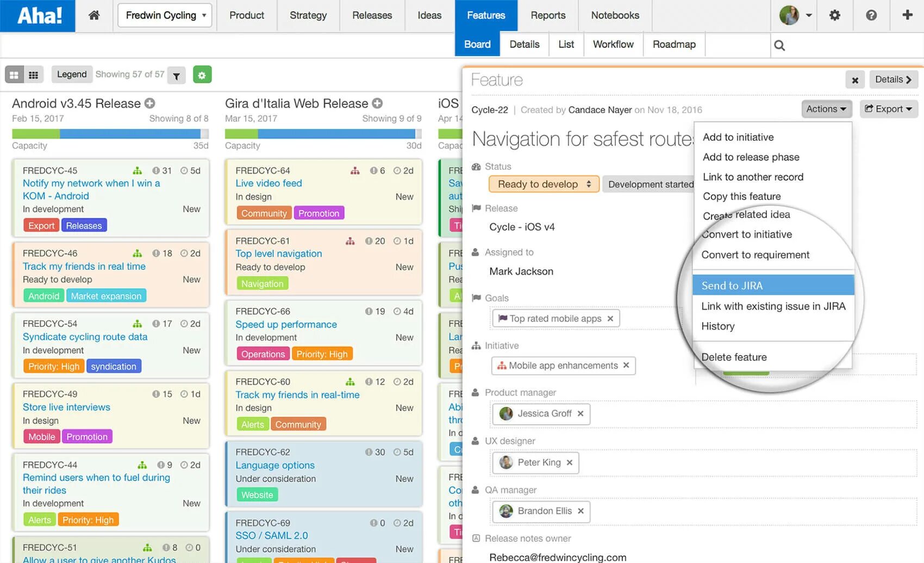The image size is (924, 563).
Task: Open Live video feed feature link
Action: coord(269,183)
